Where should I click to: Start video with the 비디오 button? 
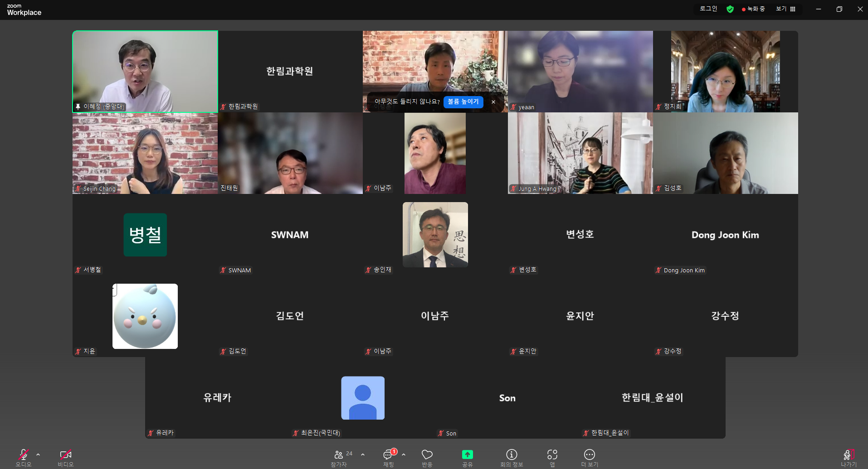[x=66, y=458]
